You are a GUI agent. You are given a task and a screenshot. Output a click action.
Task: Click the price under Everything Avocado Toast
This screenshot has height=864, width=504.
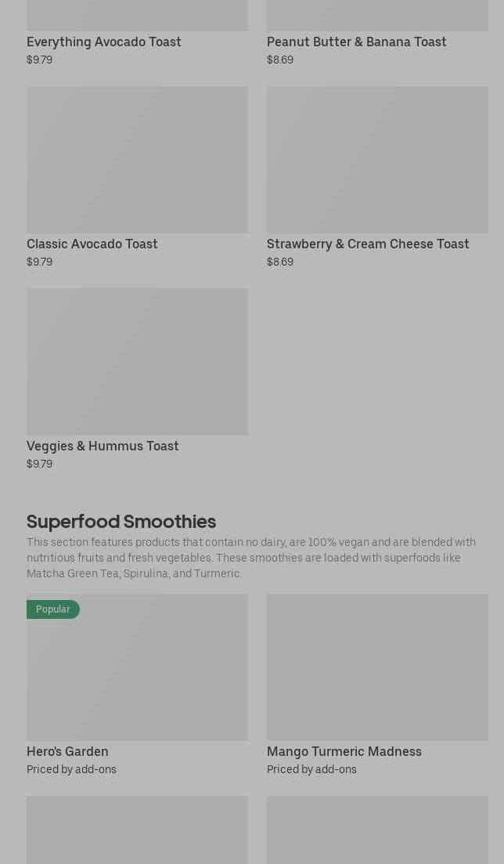(x=39, y=60)
